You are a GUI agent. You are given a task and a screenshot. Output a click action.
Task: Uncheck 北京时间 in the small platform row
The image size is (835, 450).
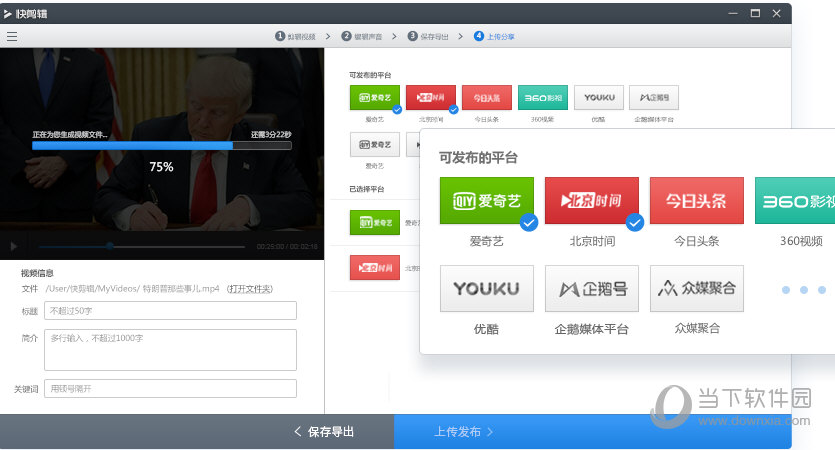(x=430, y=97)
